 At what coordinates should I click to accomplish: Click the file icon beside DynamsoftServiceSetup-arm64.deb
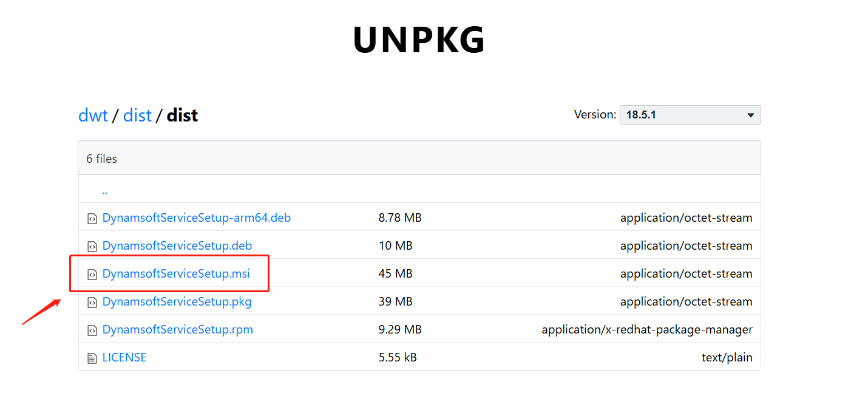click(92, 218)
